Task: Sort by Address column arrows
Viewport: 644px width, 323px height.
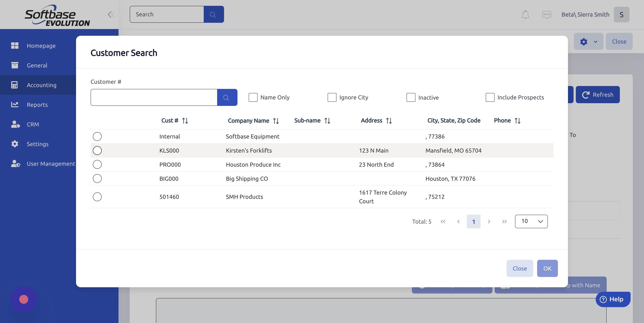Action: (389, 121)
